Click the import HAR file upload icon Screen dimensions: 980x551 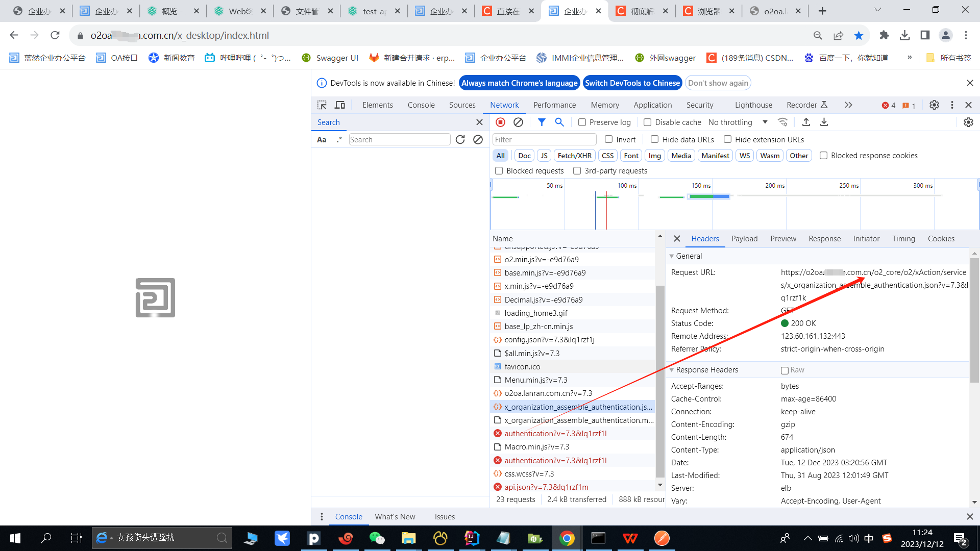[x=806, y=122]
